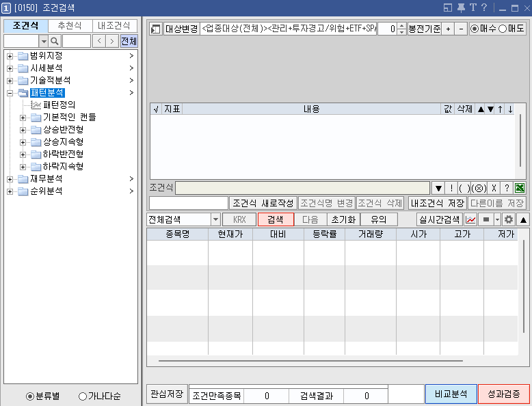Click the vertical scrollbar of results table
Screen dimensions: 532x406
click(x=524, y=286)
